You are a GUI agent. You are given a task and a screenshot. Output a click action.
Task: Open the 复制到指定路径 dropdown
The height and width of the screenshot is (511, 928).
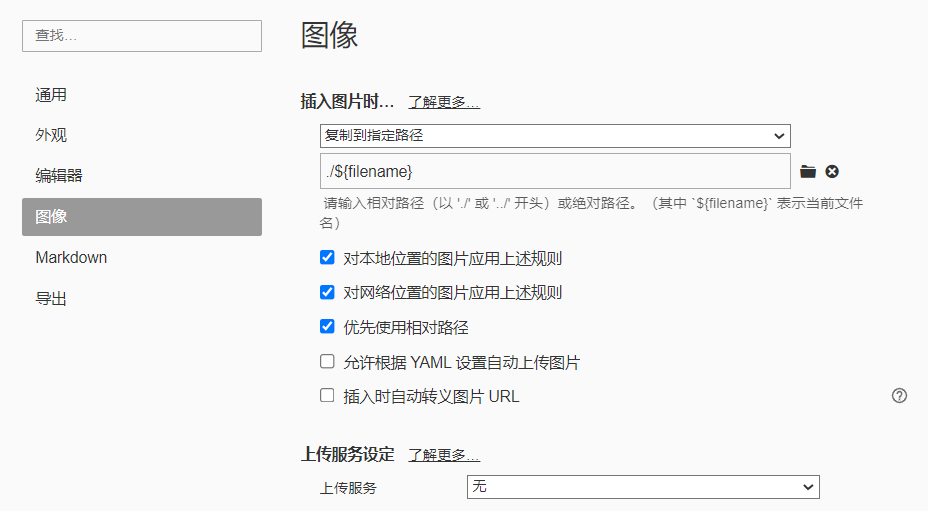click(x=555, y=135)
